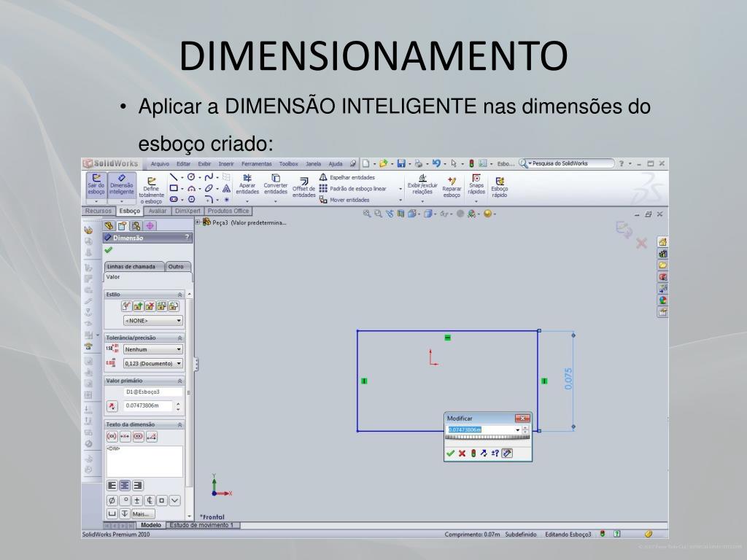Select the Circle sketch tool
747x560 pixels.
click(x=191, y=177)
